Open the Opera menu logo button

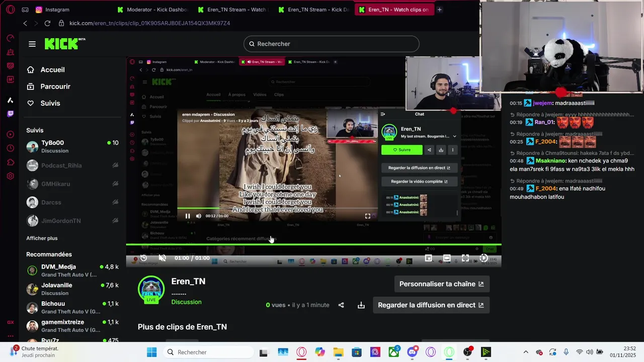click(10, 10)
